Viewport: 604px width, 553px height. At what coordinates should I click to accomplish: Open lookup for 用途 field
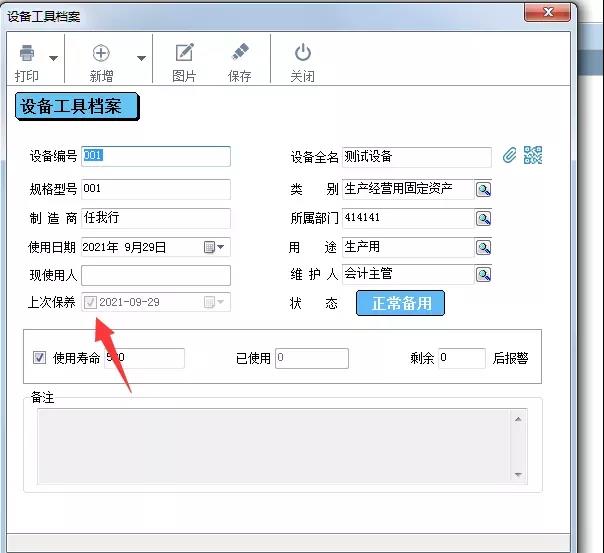tap(483, 247)
